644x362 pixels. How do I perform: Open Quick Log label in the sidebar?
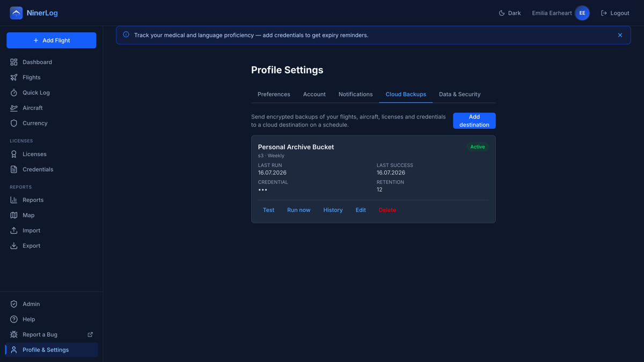(x=36, y=93)
